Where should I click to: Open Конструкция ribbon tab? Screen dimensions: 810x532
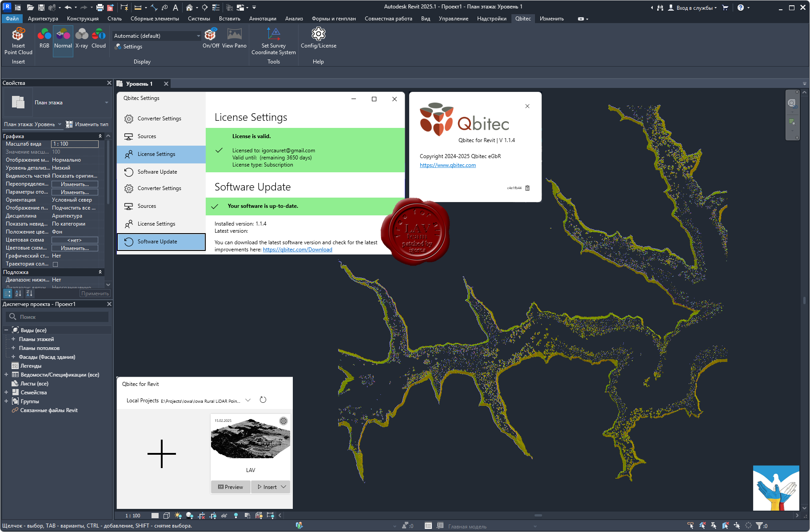(x=83, y=19)
